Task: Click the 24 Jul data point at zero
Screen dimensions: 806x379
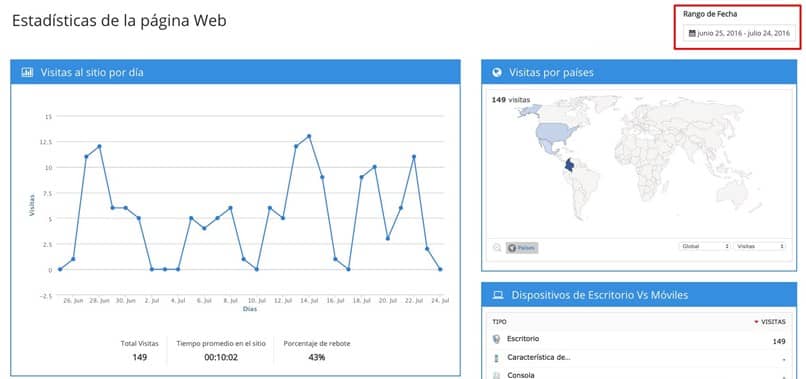Action: (440, 269)
